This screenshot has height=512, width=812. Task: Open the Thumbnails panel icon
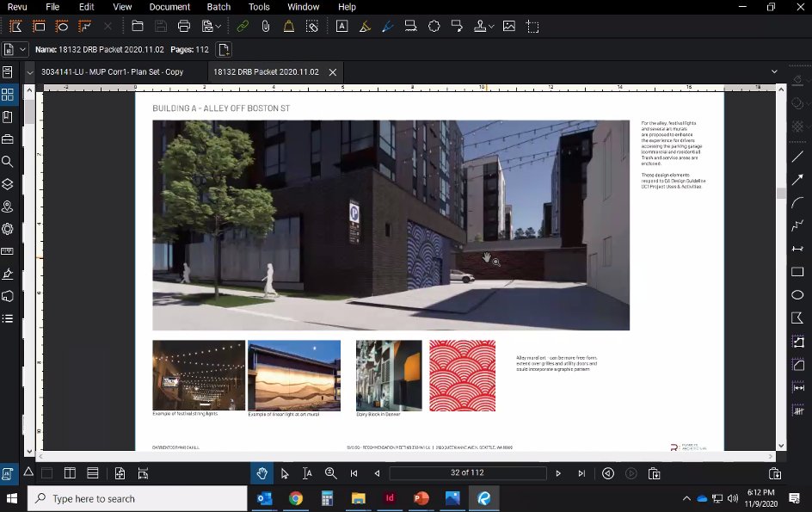point(8,95)
